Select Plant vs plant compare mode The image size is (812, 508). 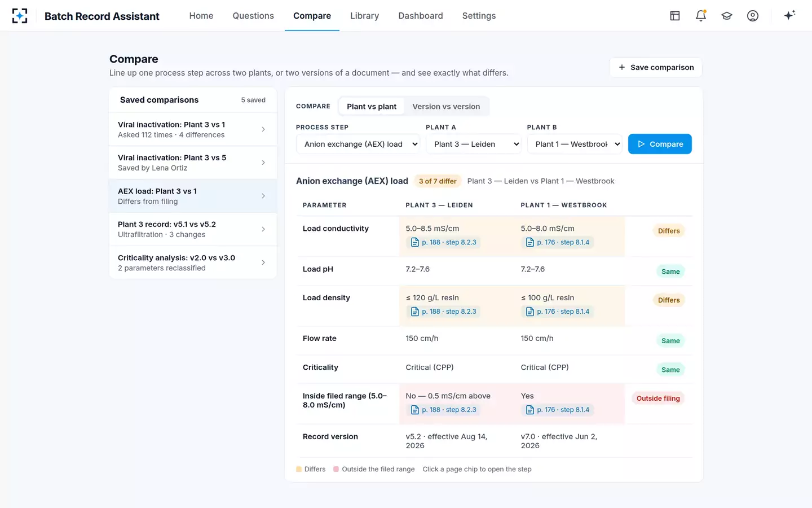coord(372,106)
